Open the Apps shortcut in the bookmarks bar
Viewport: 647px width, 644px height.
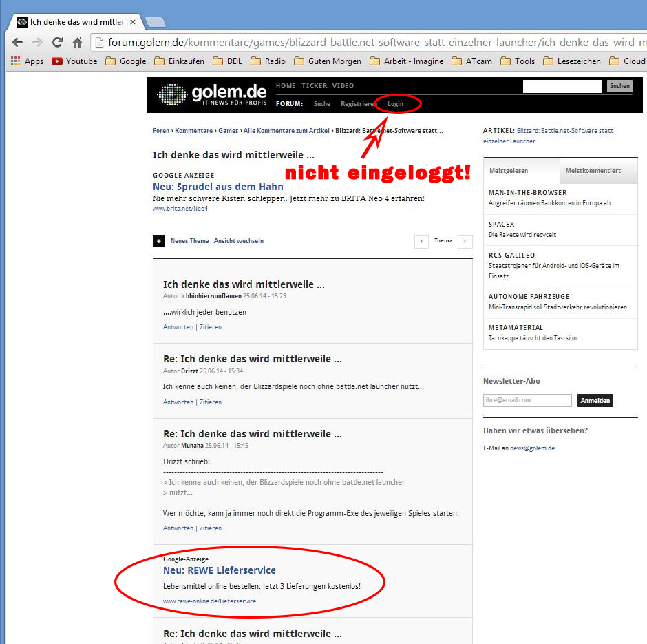27,61
